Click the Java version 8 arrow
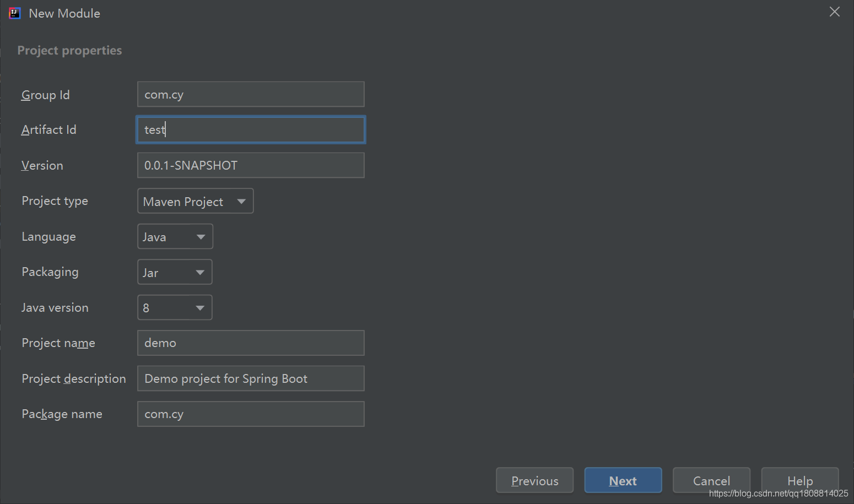This screenshot has width=854, height=504. pos(200,308)
